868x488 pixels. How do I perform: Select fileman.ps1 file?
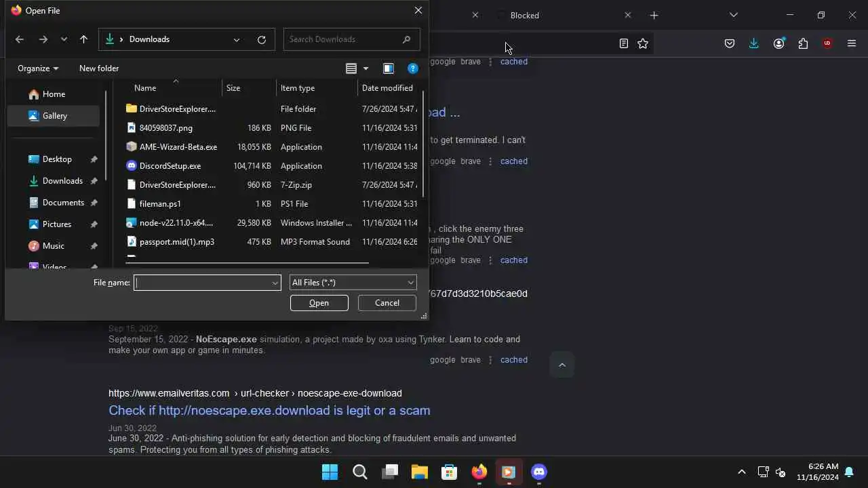271,203
